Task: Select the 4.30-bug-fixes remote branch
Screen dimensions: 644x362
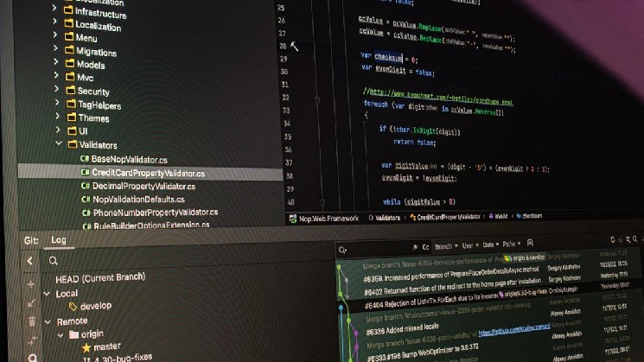Action: coord(123,358)
